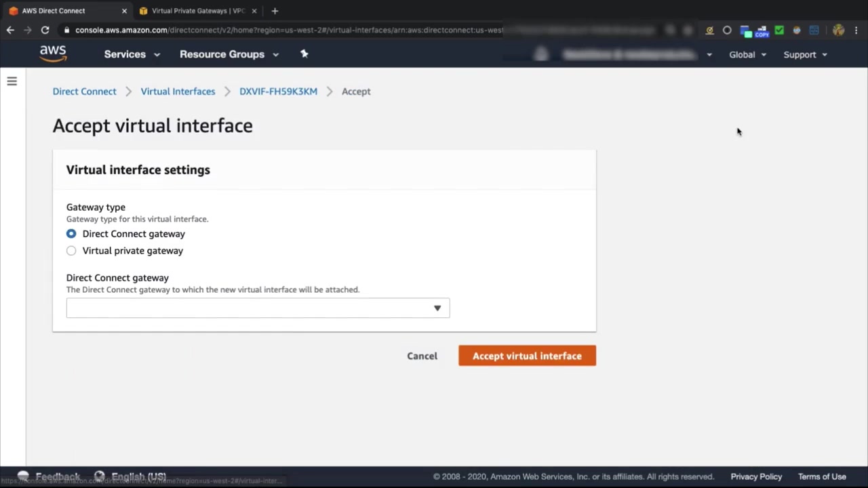868x488 pixels.
Task: Click the language globe icon
Action: (100, 476)
